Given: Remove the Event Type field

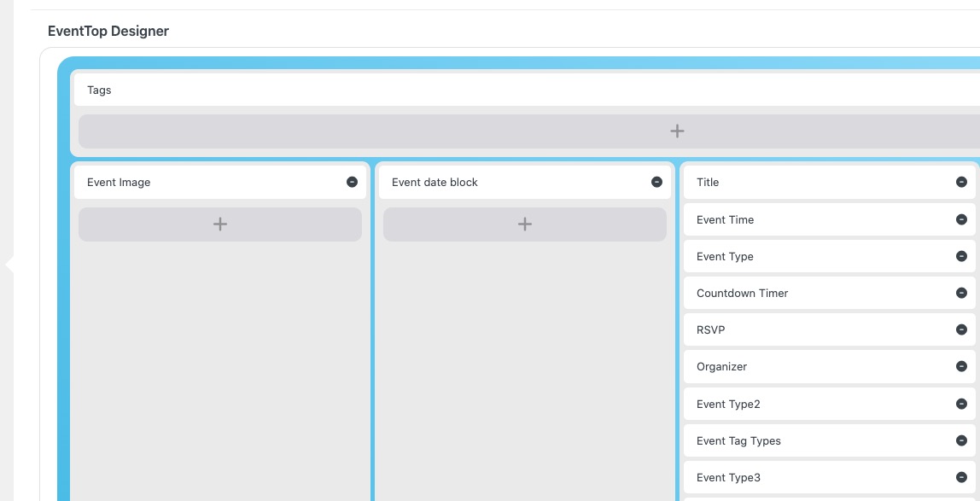Looking at the screenshot, I should tap(961, 256).
